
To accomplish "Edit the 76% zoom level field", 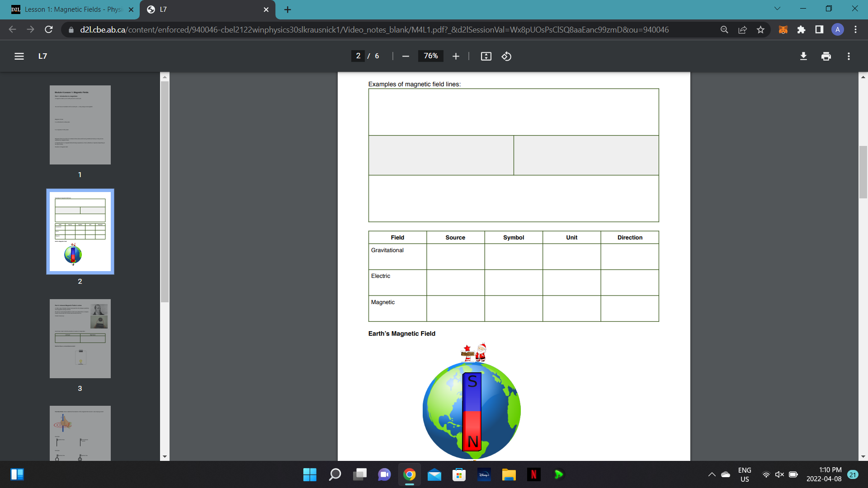I will click(430, 56).
